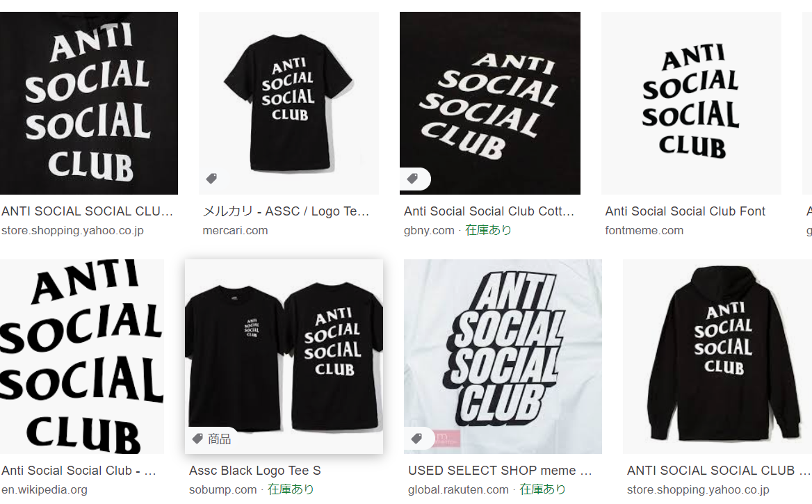
Task: Click the 'Anti Social Social Club Cott...' title
Action: [x=489, y=211]
